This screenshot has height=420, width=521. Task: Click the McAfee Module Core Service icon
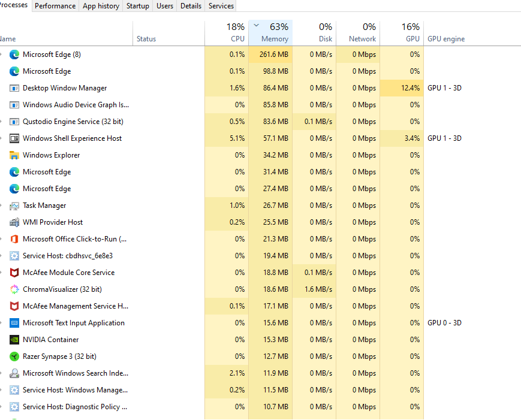coord(14,273)
